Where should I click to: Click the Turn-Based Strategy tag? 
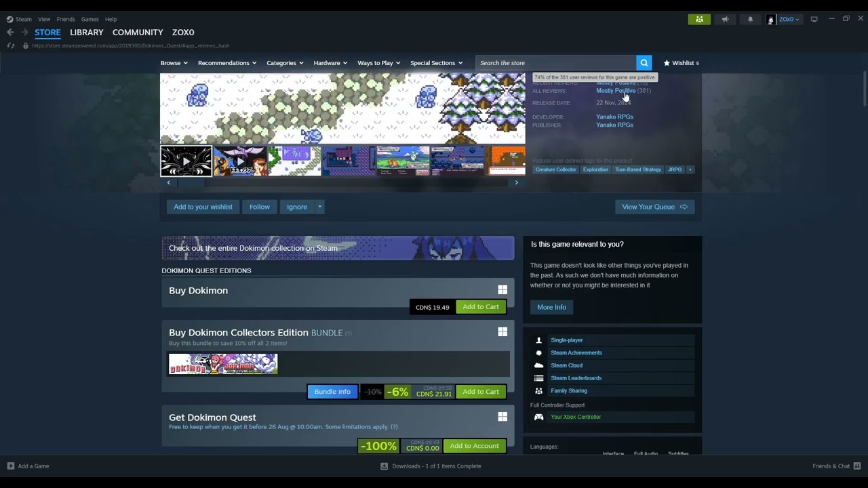[637, 169]
